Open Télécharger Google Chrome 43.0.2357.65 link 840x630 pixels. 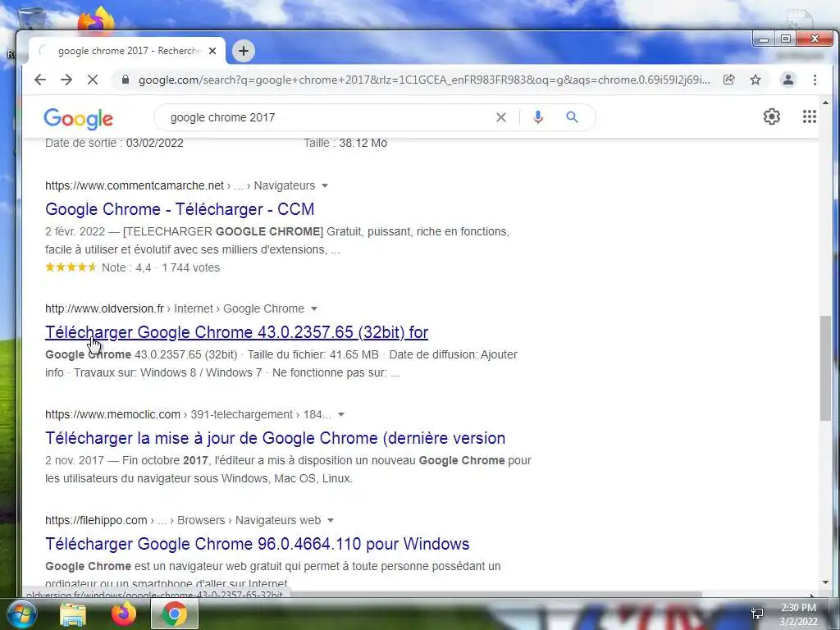pos(237,332)
